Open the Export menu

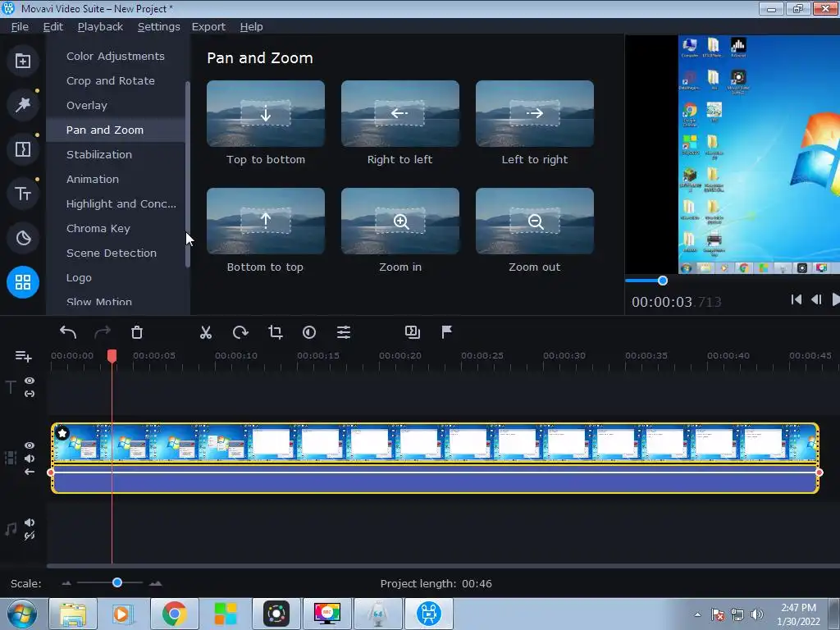coord(208,27)
